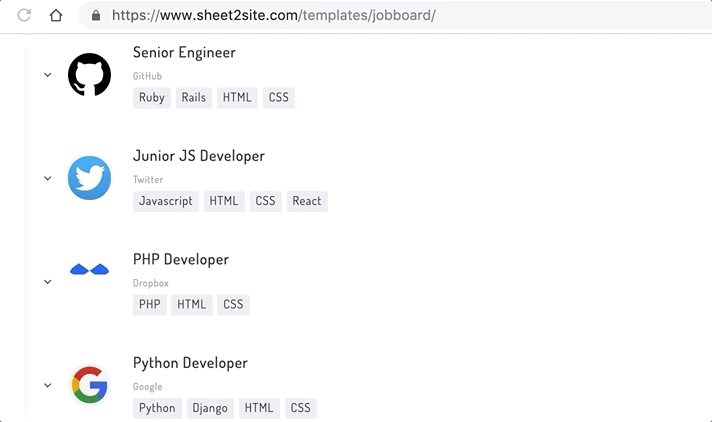Select the React skill tag
This screenshot has height=422, width=712.
click(x=307, y=201)
